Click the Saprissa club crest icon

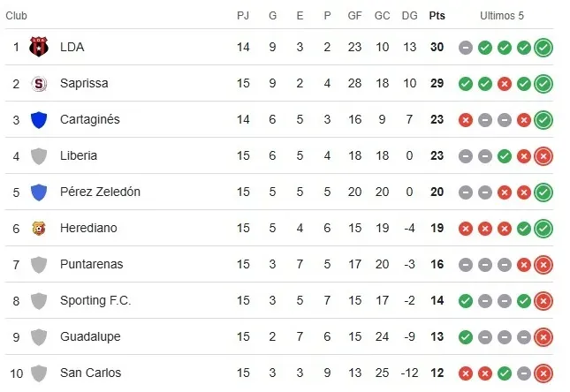click(x=38, y=84)
